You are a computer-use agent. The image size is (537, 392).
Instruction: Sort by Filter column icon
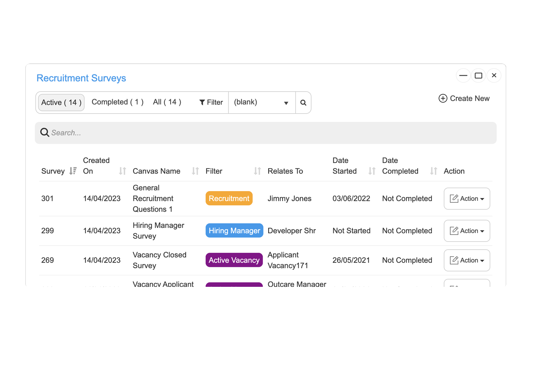pos(257,171)
